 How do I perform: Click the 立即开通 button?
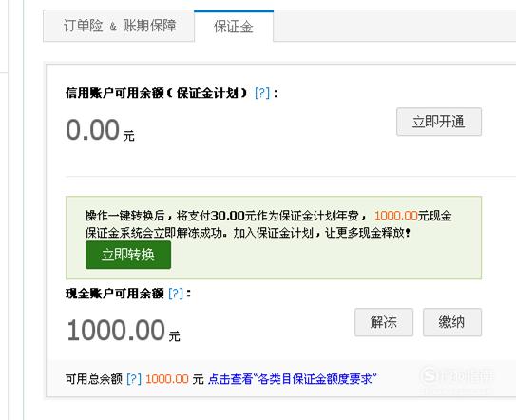pos(439,122)
